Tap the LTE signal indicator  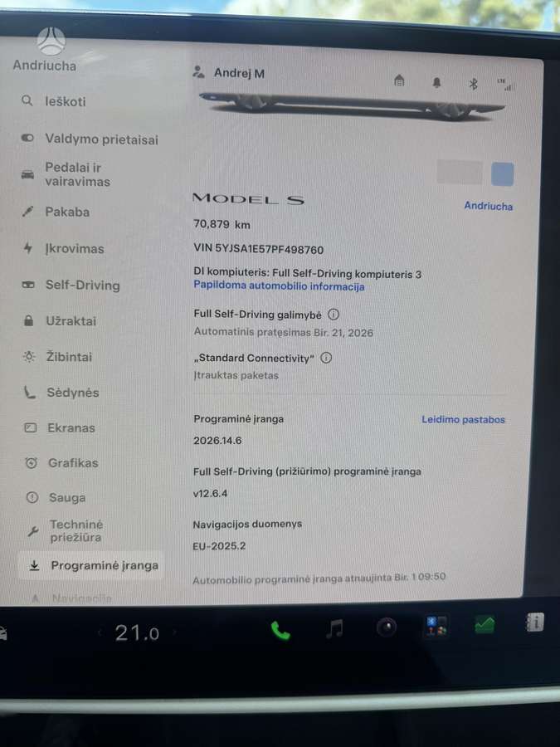pyautogui.click(x=506, y=85)
